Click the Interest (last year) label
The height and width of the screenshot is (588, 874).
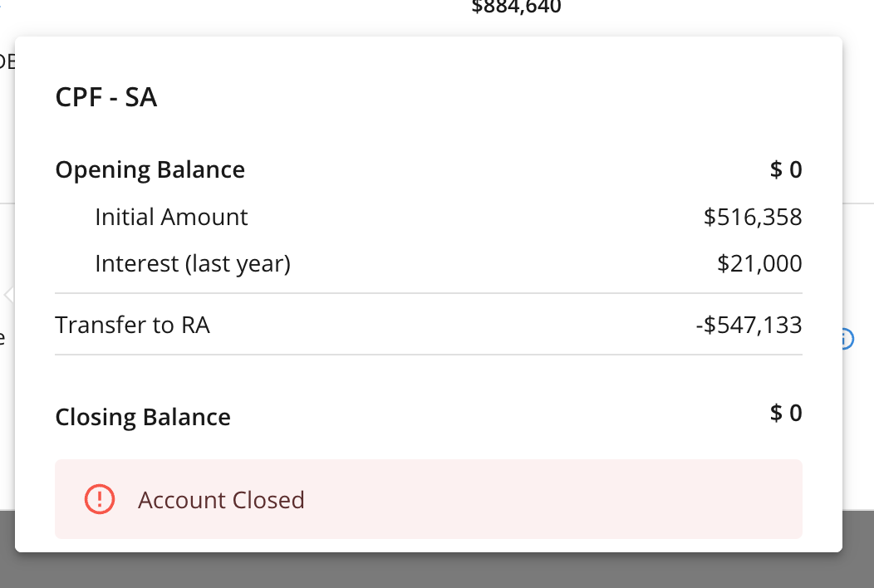click(x=193, y=263)
